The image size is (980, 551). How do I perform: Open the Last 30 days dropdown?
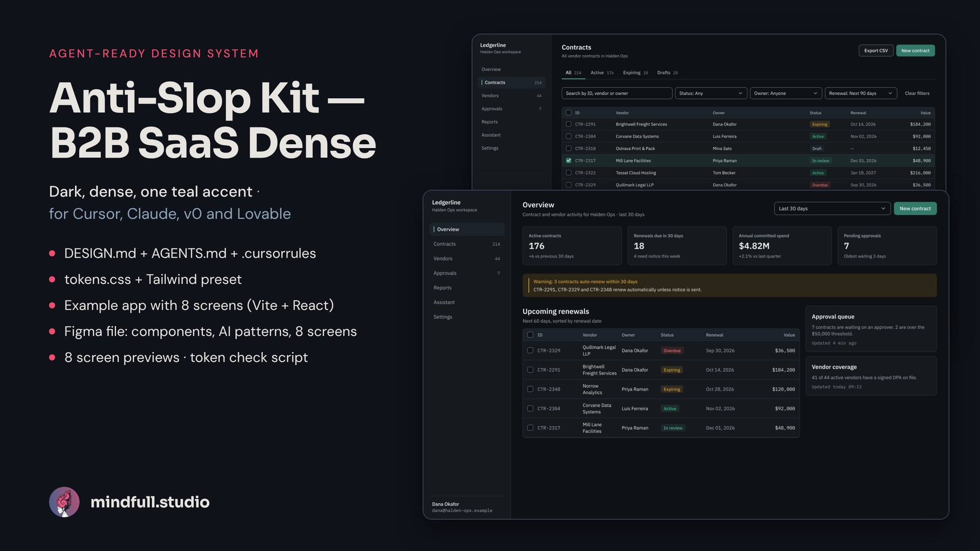tap(832, 209)
